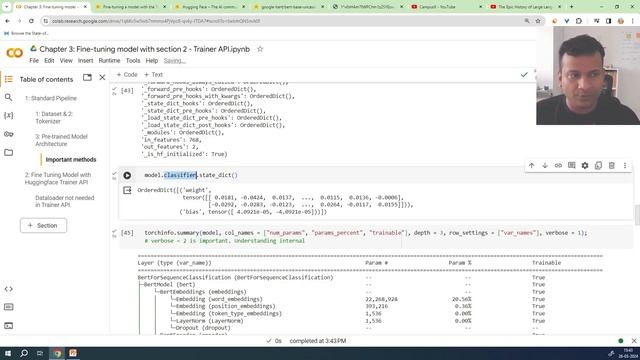Open the browser extensions puzzle icon

coord(579,21)
